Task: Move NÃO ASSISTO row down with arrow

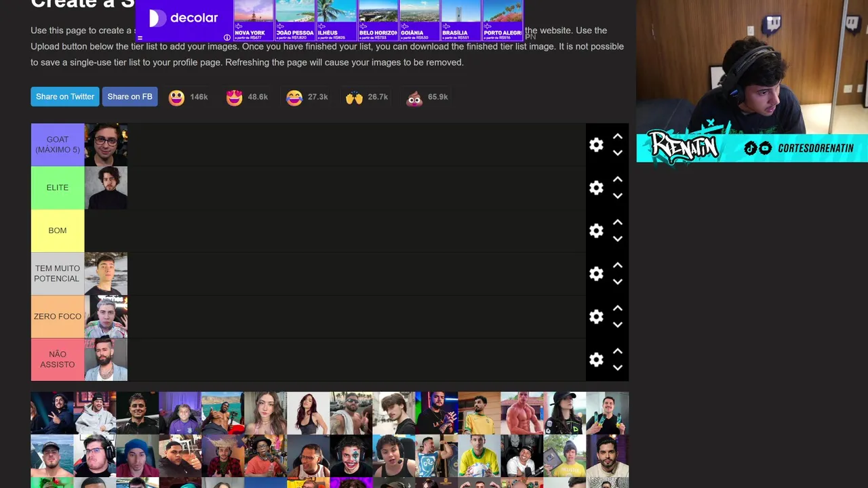Action: pos(618,368)
